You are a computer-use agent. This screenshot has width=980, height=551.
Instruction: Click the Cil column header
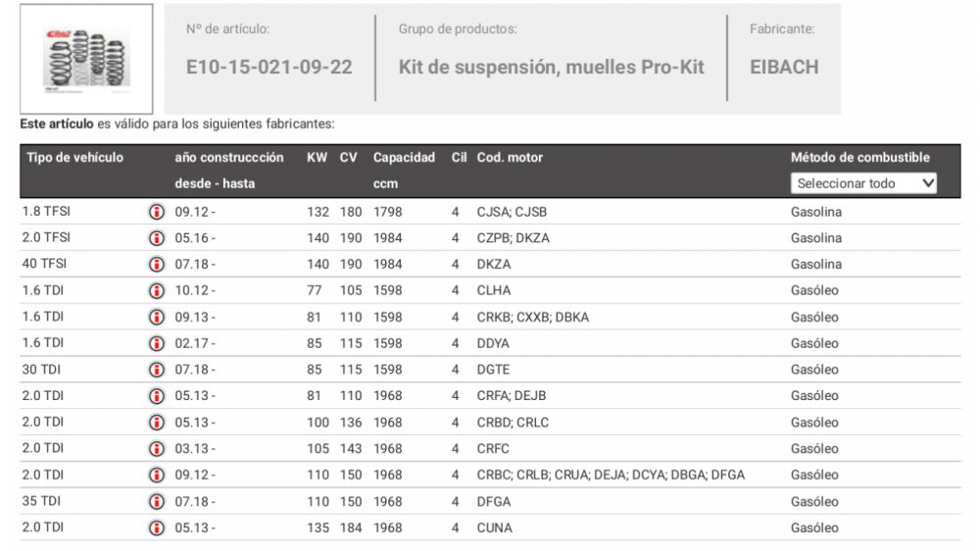459,158
